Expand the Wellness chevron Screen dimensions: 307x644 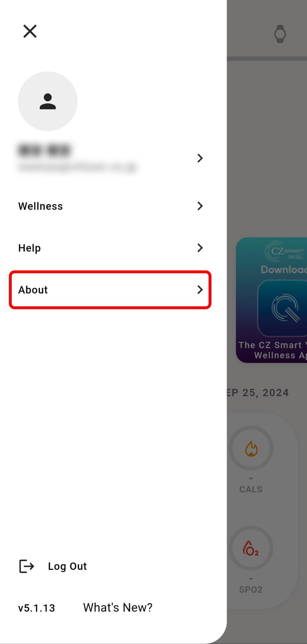(200, 206)
